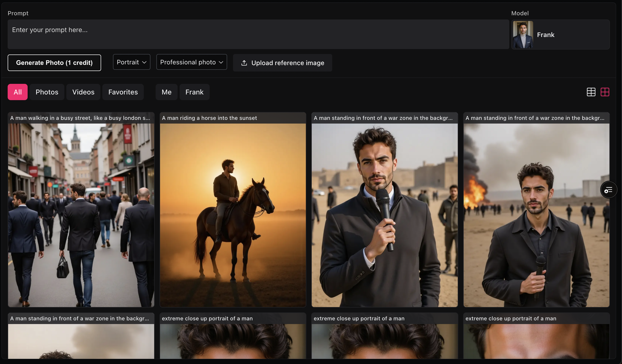Open the busy London street photo
Screen dimensions: 622x364
click(81, 215)
